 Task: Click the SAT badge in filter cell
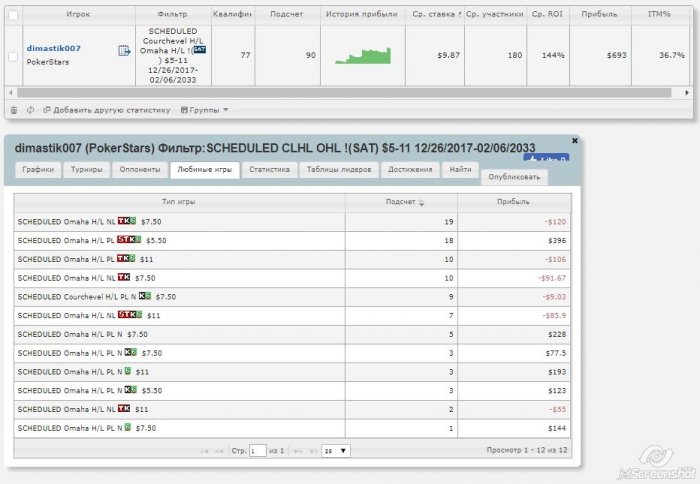click(x=200, y=50)
